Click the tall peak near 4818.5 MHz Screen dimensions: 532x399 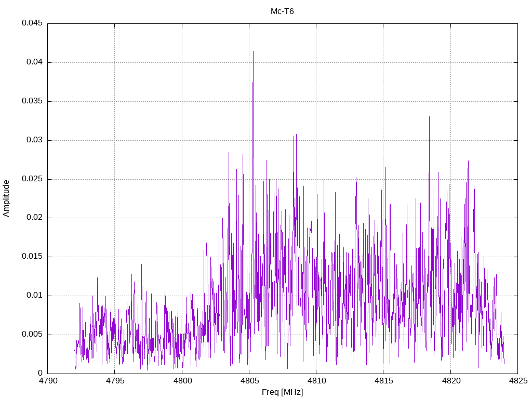pos(429,117)
